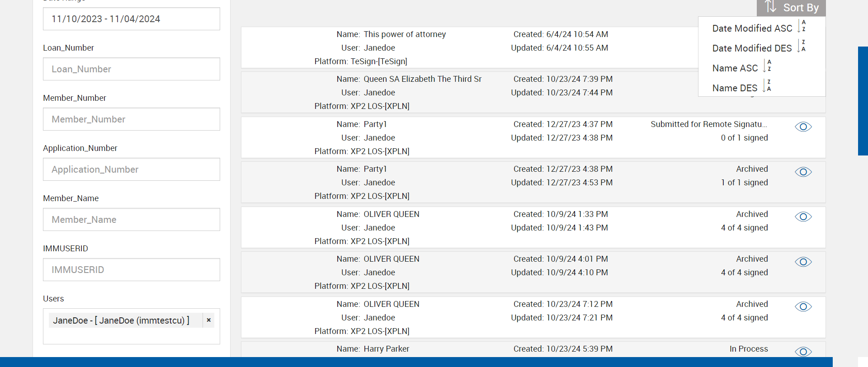Image resolution: width=868 pixels, height=367 pixels.
Task: View OLIVER QUEEN record created 4:01 PM
Action: [x=803, y=262]
